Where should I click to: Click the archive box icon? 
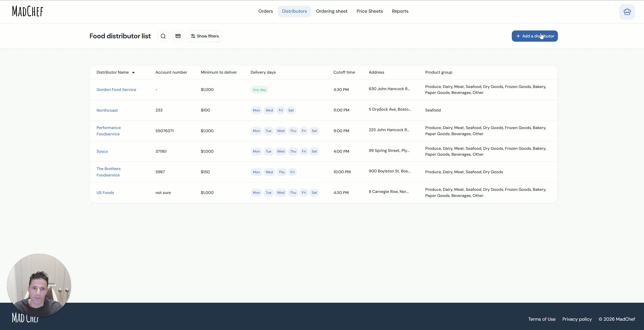tap(178, 36)
